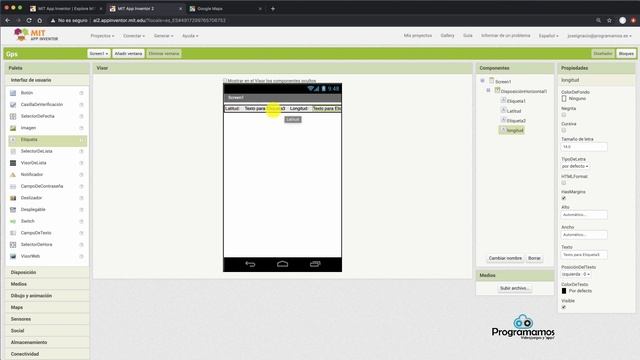Open help for Notificador component
Image resolution: width=640 pixels, height=360 pixels.
(82, 175)
